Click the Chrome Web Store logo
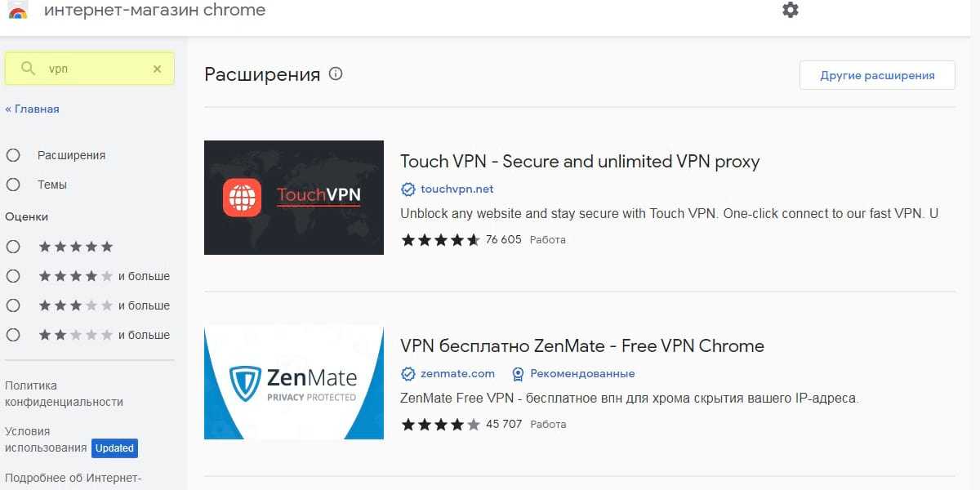 tap(18, 11)
